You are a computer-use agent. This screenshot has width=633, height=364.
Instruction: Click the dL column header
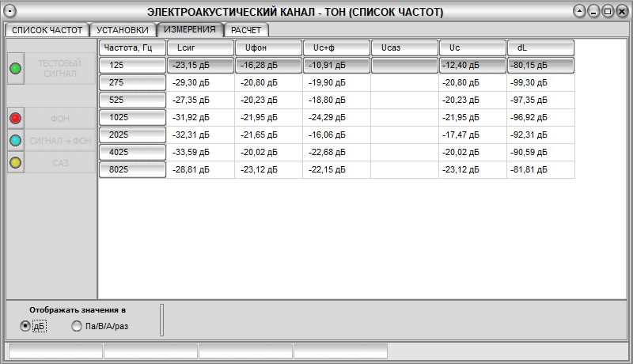click(x=540, y=48)
